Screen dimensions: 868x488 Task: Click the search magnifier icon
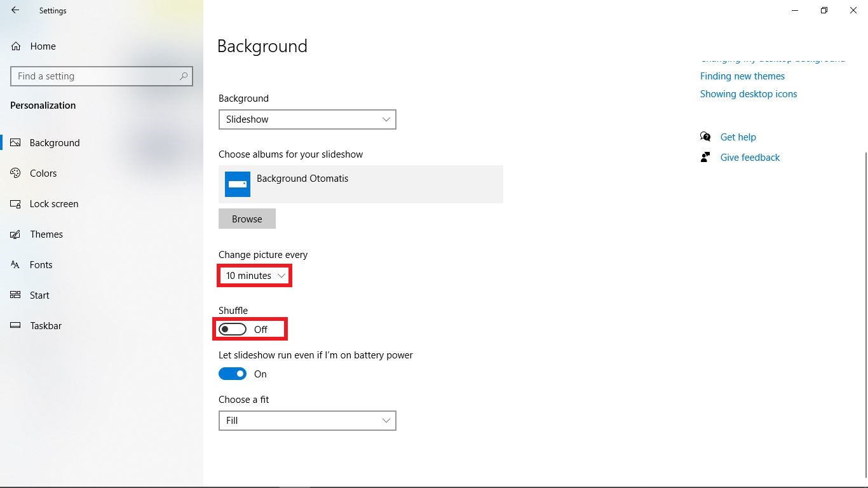pyautogui.click(x=184, y=76)
